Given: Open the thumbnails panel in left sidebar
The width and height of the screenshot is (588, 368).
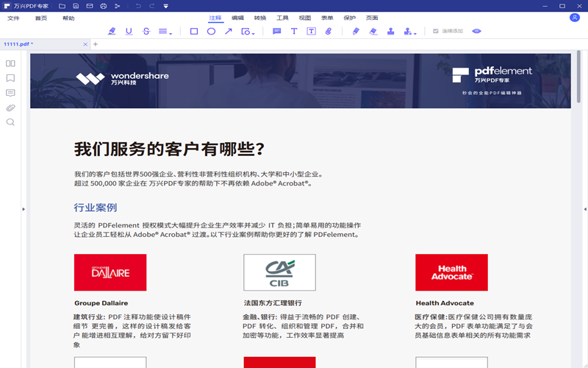Looking at the screenshot, I should pos(10,64).
